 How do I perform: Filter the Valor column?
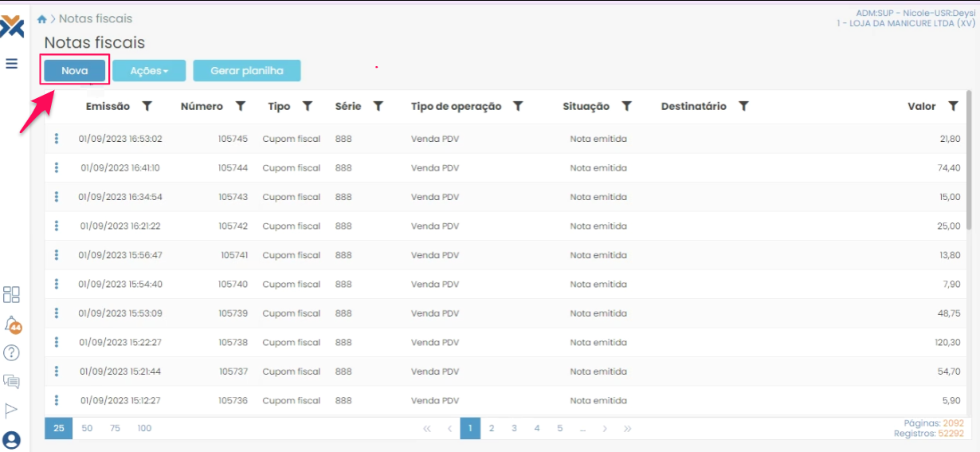coord(953,106)
